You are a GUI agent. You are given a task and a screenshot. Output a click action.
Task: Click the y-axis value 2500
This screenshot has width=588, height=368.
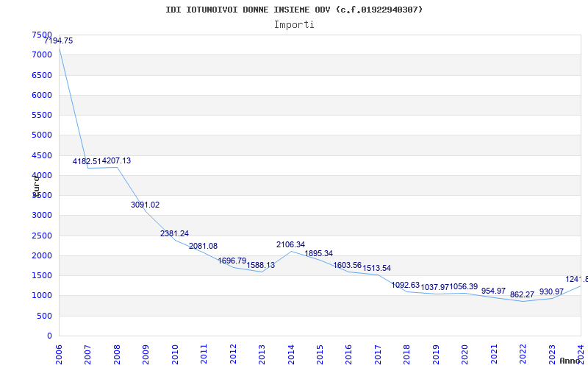click(42, 236)
